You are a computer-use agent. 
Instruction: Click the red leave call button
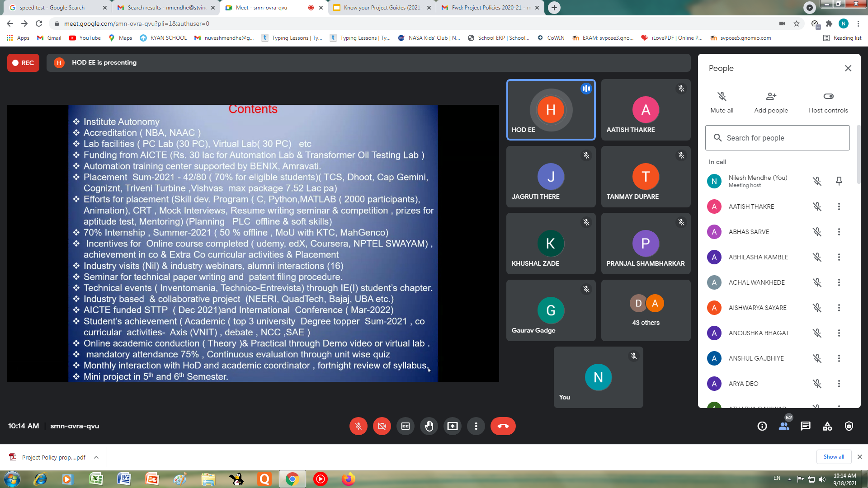(503, 426)
